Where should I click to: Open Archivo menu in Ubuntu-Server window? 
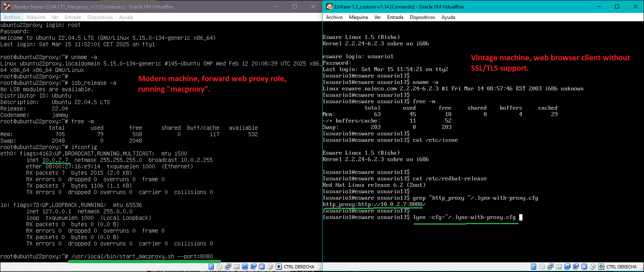12,17
